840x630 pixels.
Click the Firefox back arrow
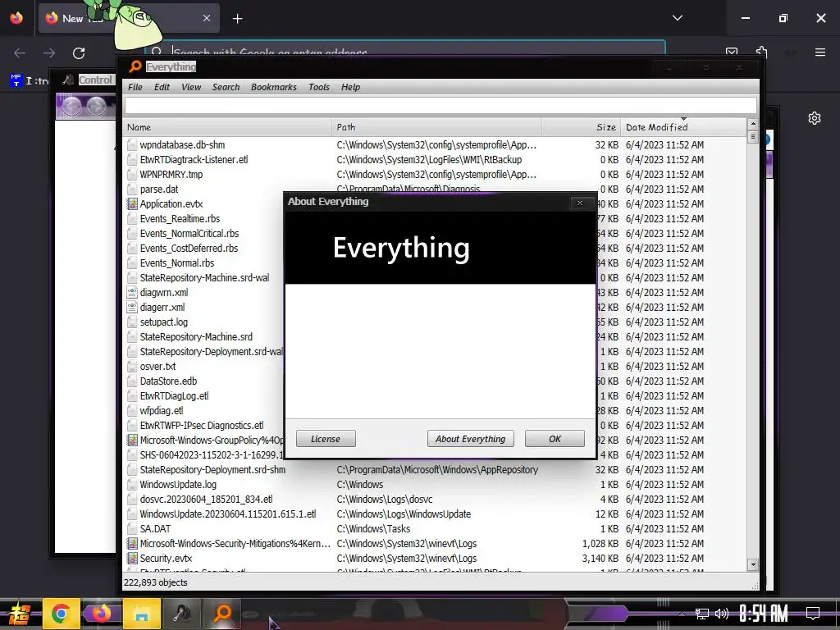(20, 53)
